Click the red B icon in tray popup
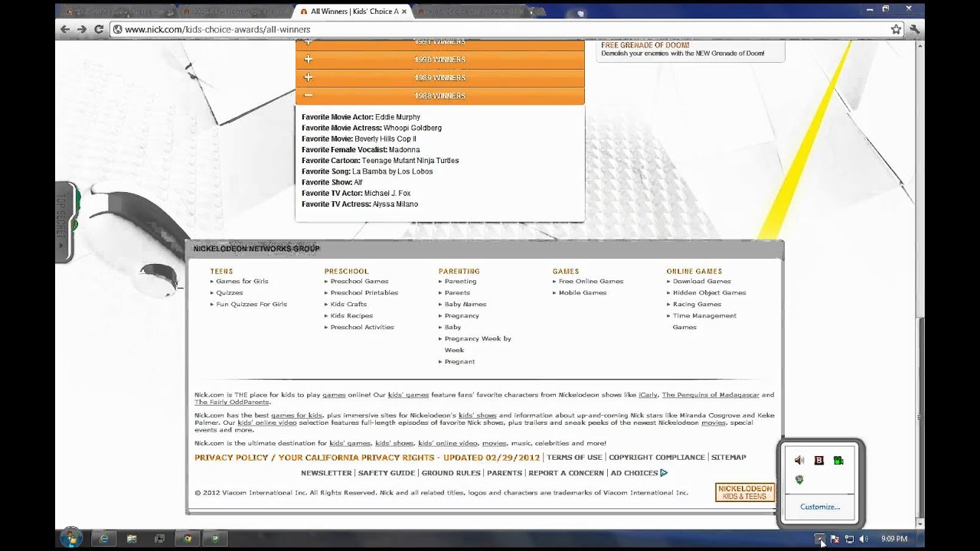980x551 pixels. point(818,460)
